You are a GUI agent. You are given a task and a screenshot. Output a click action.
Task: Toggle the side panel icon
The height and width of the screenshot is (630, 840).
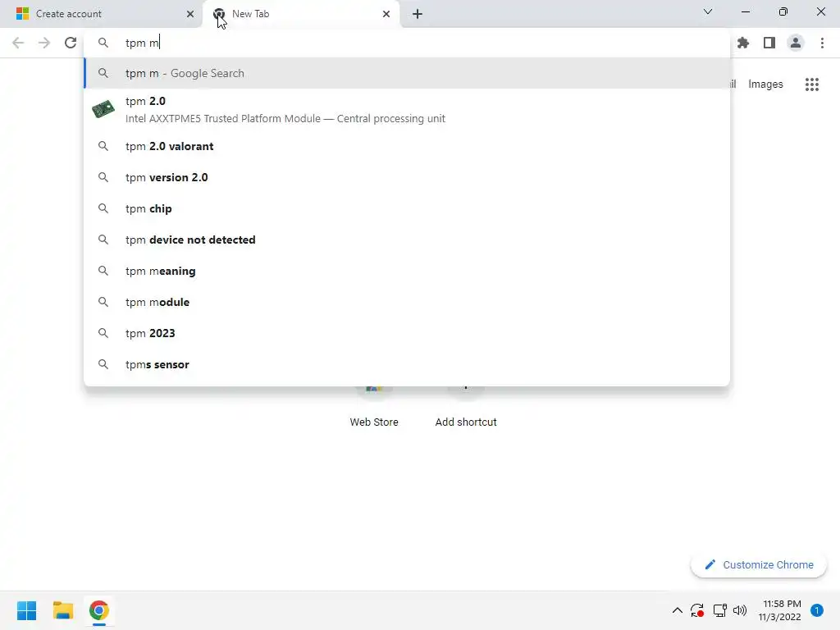click(x=769, y=43)
